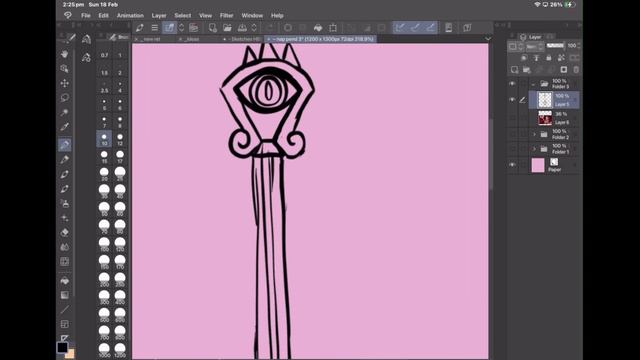Select the Move layer tool
This screenshot has width=640, height=360.
(64, 83)
